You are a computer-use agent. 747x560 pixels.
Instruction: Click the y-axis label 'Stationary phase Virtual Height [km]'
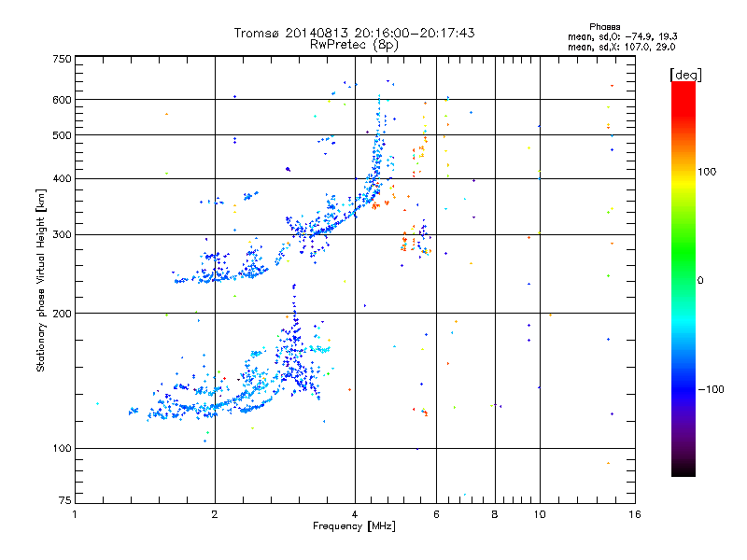(41, 280)
